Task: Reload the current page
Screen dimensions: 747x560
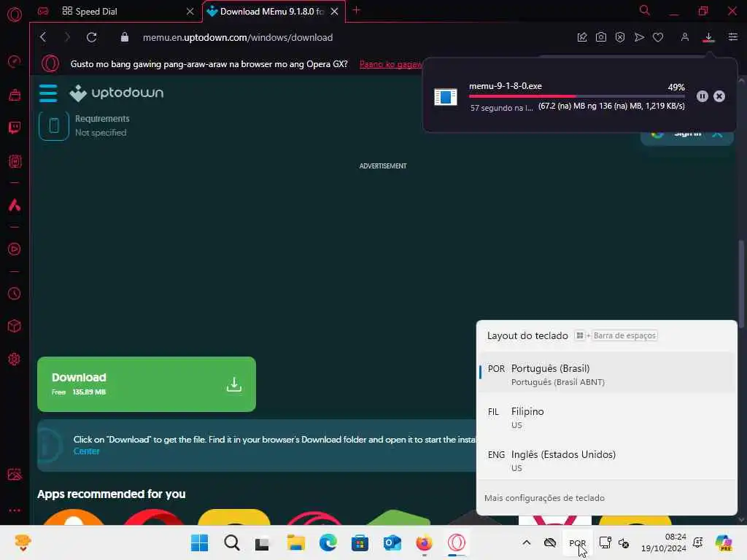Action: [x=91, y=37]
